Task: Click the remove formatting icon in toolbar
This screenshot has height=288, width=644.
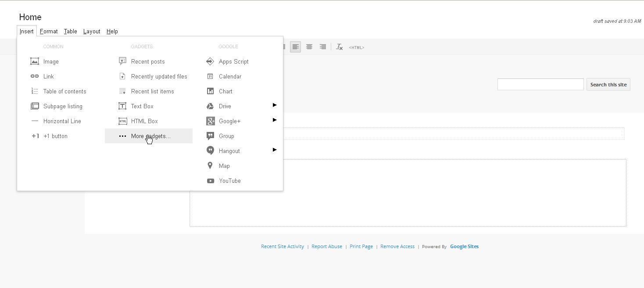Action: (x=339, y=47)
